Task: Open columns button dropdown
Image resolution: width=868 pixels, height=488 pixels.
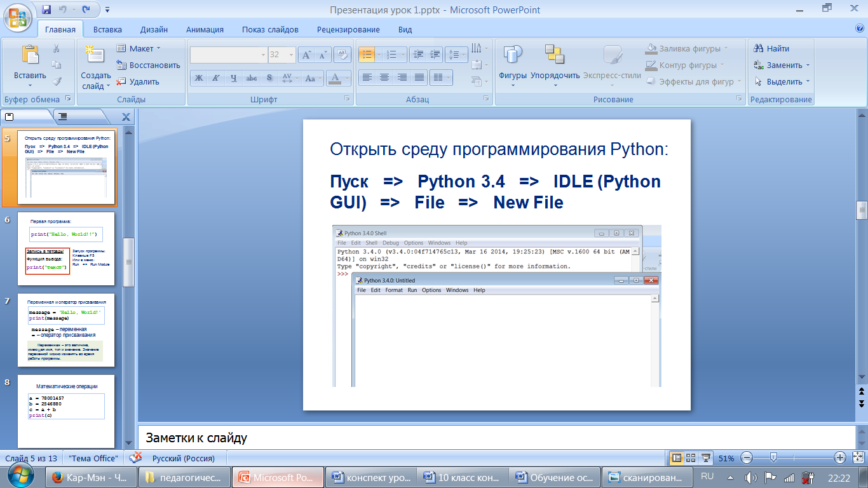Action: 440,78
